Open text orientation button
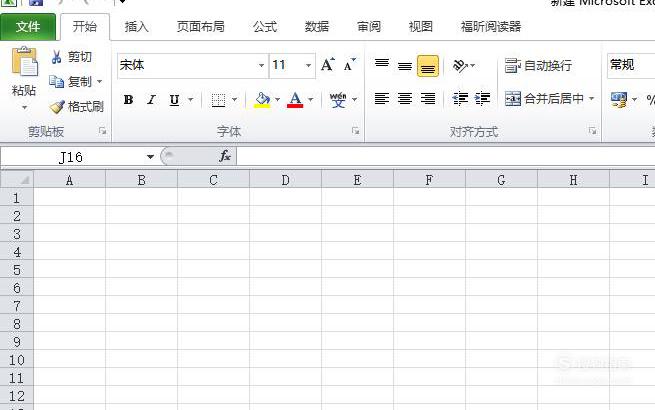655x410 pixels. 460,66
